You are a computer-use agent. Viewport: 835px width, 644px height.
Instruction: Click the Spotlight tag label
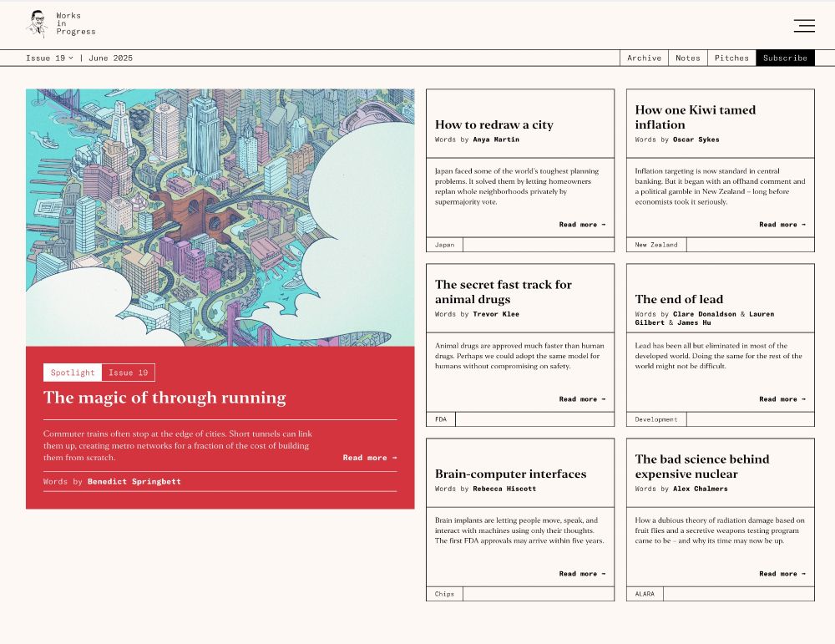(73, 373)
